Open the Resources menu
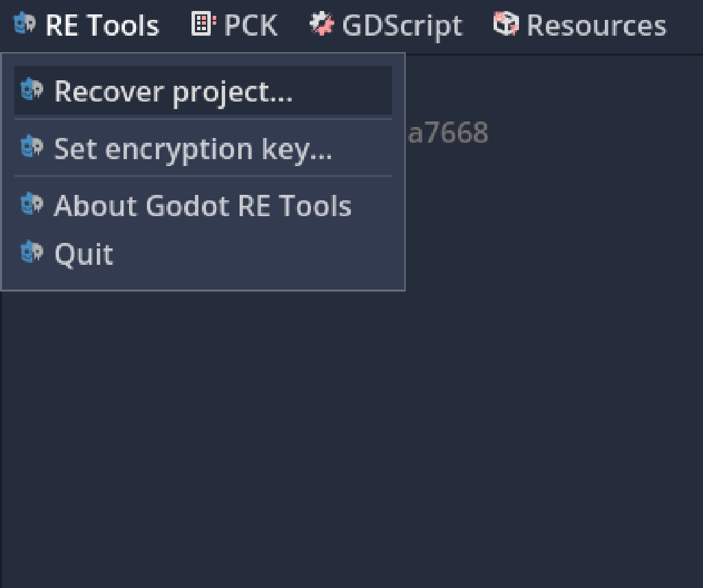 pos(596,25)
